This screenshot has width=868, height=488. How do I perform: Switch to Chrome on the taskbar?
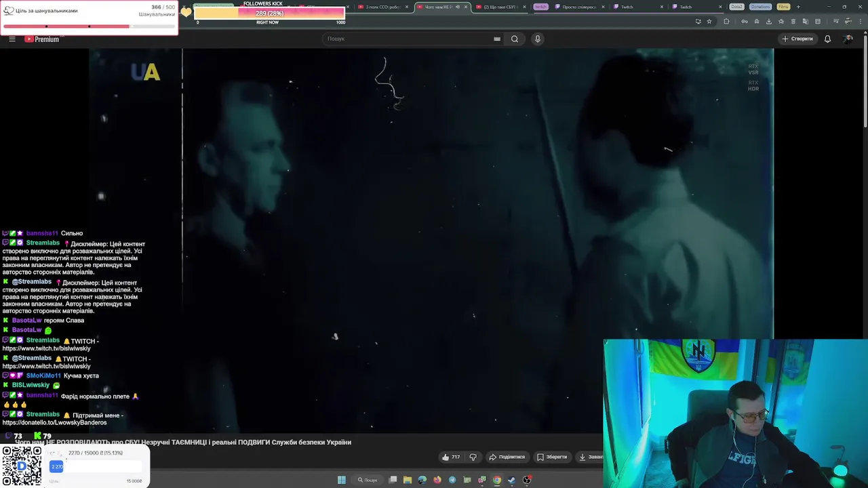(497, 480)
